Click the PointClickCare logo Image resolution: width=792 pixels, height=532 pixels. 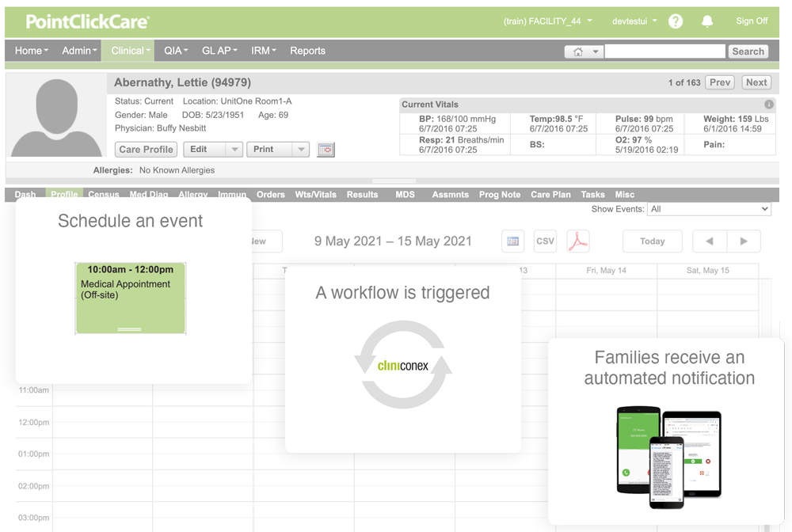(x=87, y=21)
